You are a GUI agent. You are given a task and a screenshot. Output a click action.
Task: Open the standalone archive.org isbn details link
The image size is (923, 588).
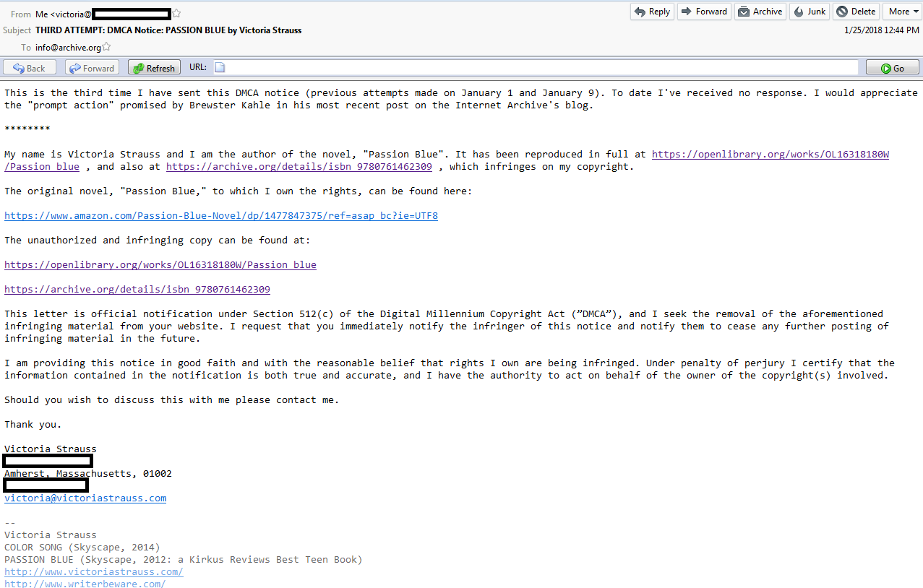[137, 290]
